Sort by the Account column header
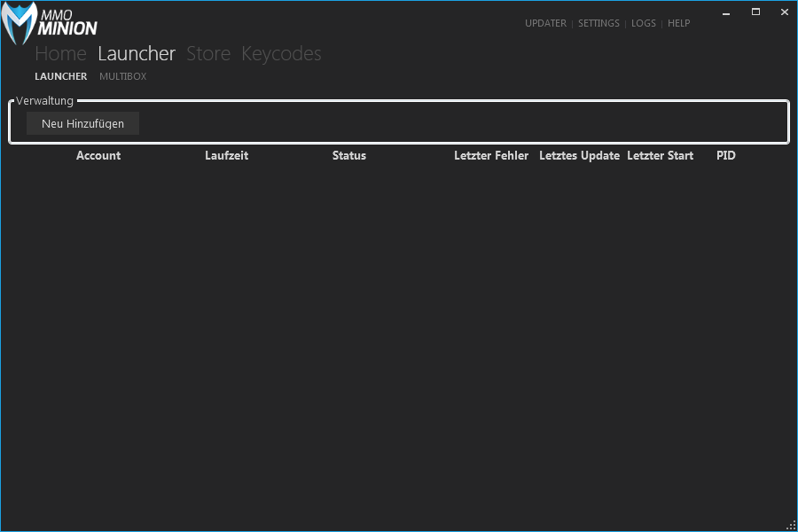 click(x=98, y=155)
